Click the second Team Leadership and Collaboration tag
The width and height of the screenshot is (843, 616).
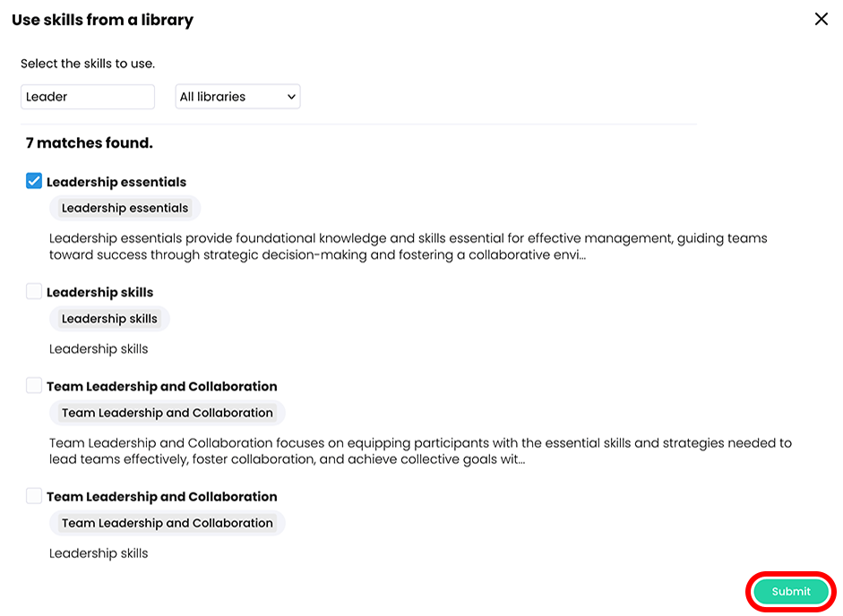167,522
